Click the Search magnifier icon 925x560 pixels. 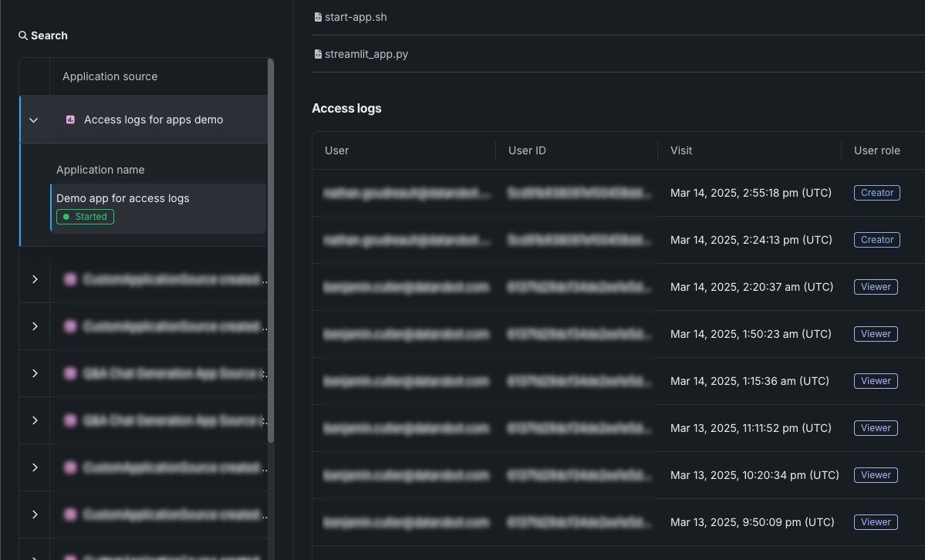[x=23, y=35]
